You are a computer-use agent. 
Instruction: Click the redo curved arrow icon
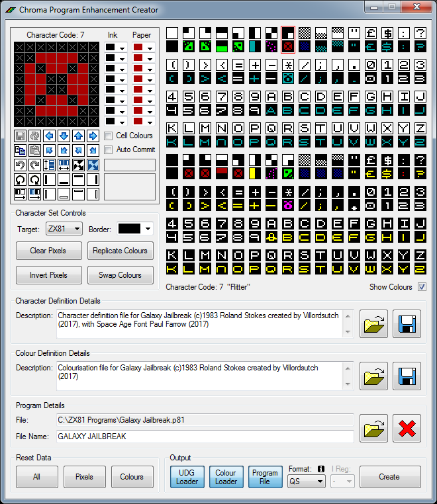(34, 165)
